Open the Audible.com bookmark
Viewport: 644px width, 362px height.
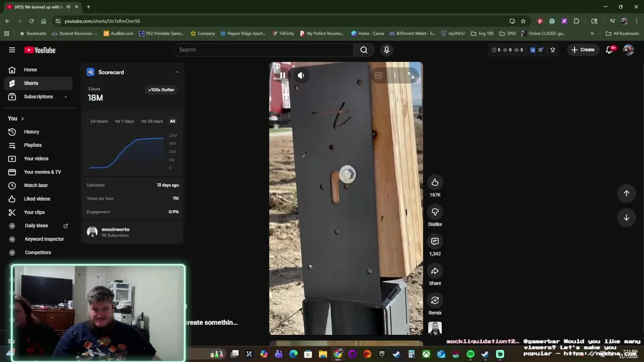pyautogui.click(x=118, y=34)
